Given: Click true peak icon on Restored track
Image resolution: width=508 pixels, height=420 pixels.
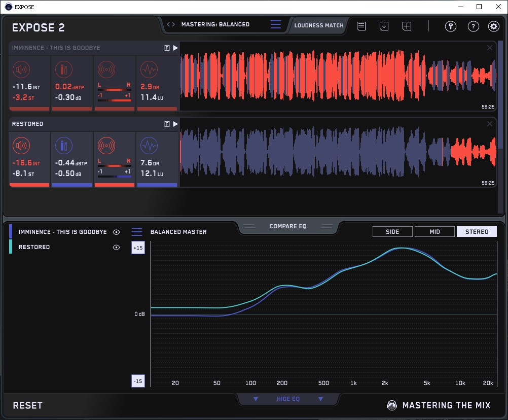Looking at the screenshot, I should click(x=64, y=146).
